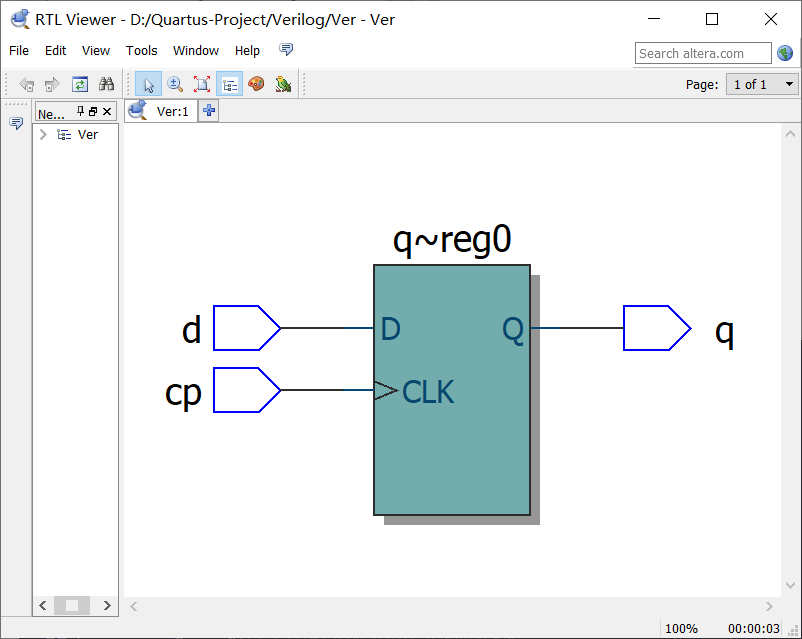Expand the Ver tree item
The height and width of the screenshot is (639, 802).
(x=42, y=134)
